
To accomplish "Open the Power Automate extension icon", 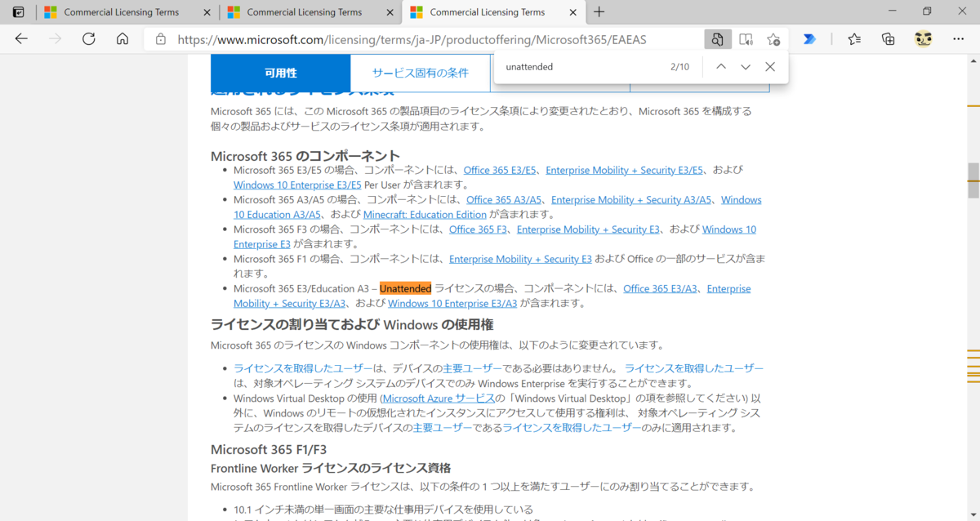I will (x=809, y=39).
